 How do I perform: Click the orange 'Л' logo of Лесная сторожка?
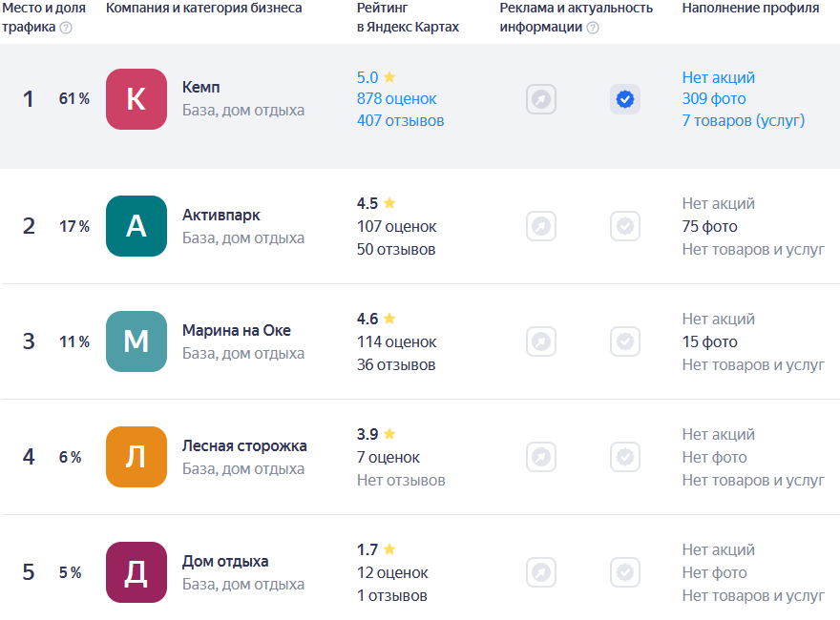coord(136,457)
